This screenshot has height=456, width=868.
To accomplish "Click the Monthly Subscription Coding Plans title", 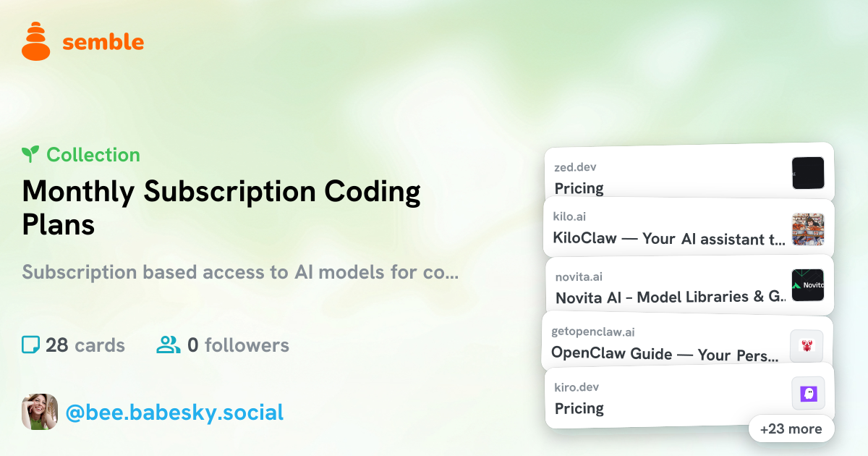I will 221,208.
